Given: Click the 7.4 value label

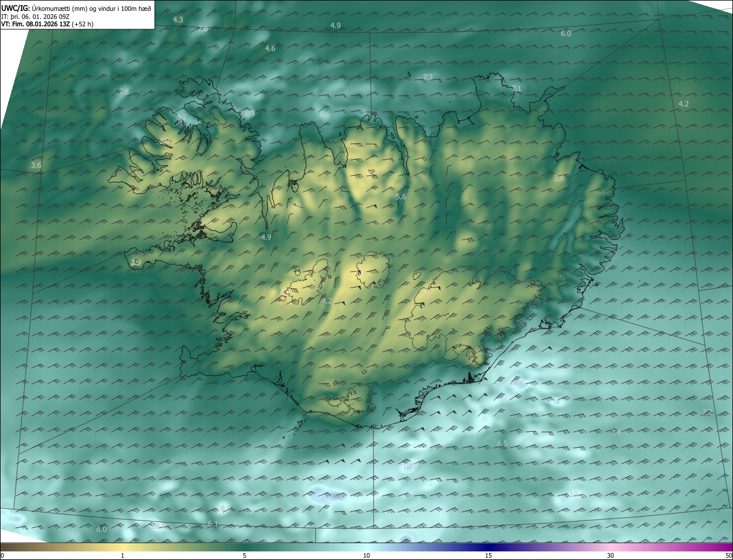Looking at the screenshot, I should 616,432.
